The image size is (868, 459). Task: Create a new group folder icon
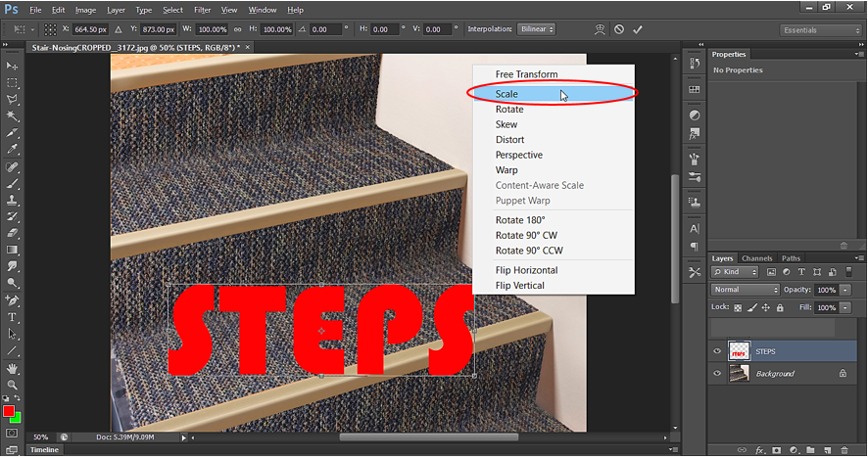810,450
